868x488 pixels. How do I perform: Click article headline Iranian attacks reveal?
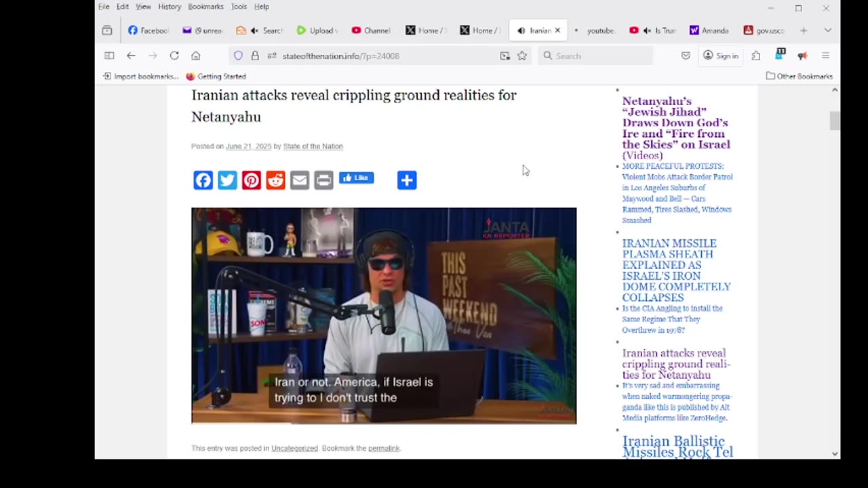click(x=354, y=106)
